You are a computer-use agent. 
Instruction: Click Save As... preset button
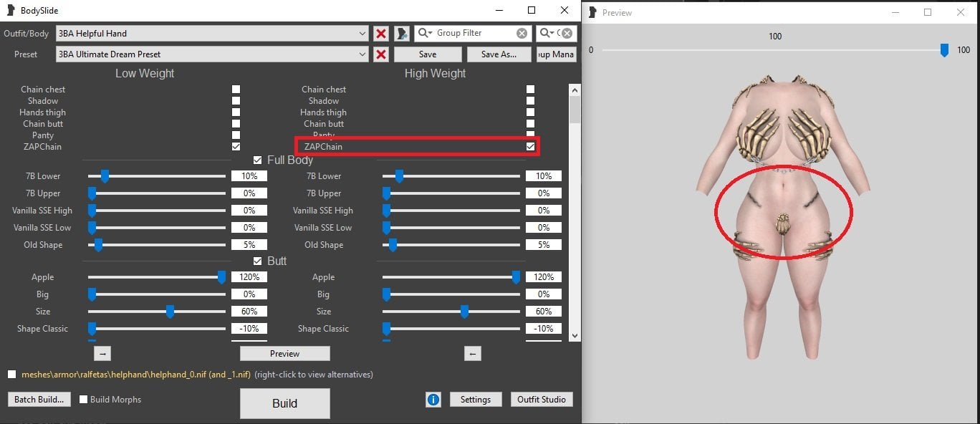pos(499,54)
